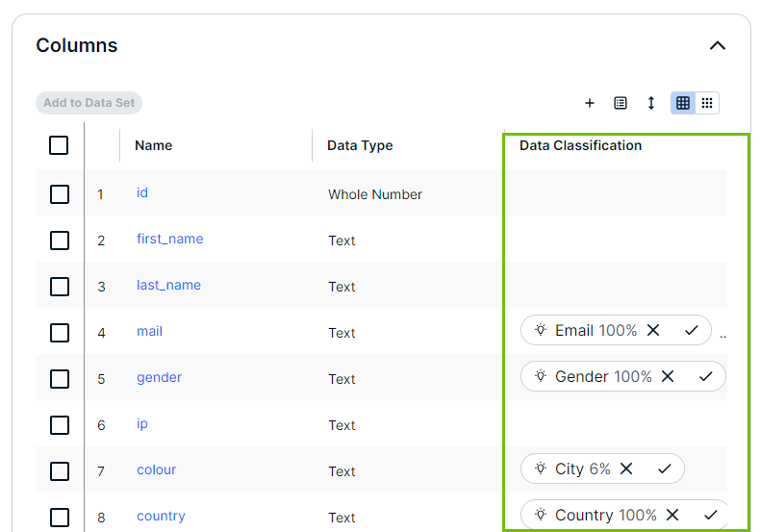Sort by the Name column header
This screenshot has height=532, width=760.
coord(153,145)
